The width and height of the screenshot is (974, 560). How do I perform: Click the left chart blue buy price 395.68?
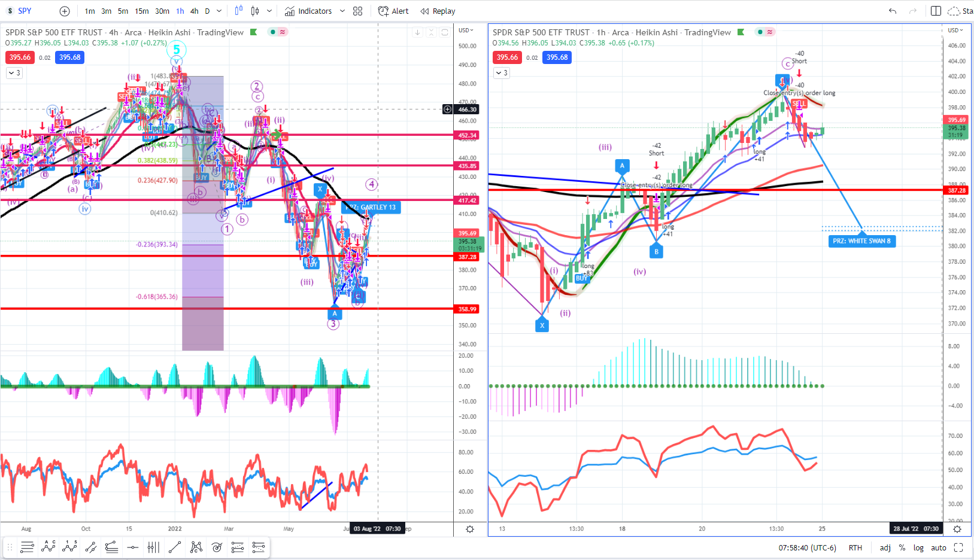pos(70,57)
